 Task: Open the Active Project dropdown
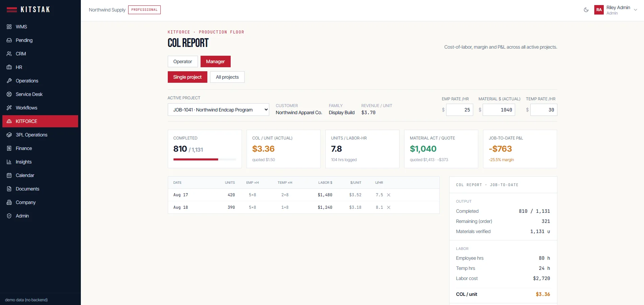pyautogui.click(x=218, y=110)
